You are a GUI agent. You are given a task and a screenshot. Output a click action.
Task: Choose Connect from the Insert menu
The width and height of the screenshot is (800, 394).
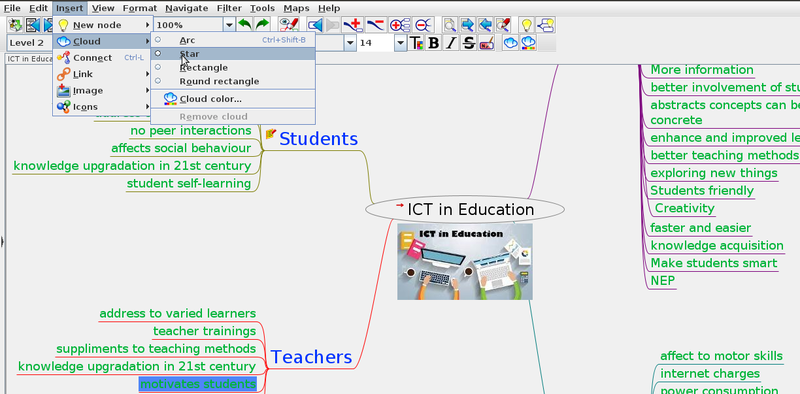point(103,58)
